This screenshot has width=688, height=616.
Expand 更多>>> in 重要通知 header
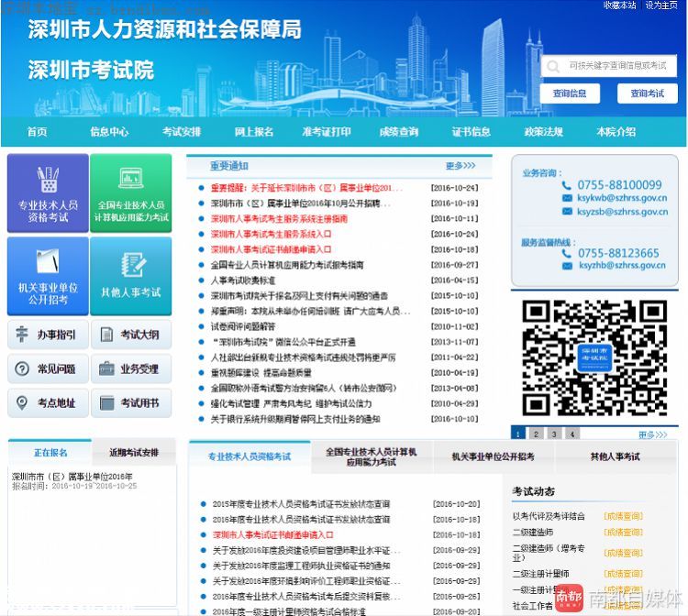[461, 166]
